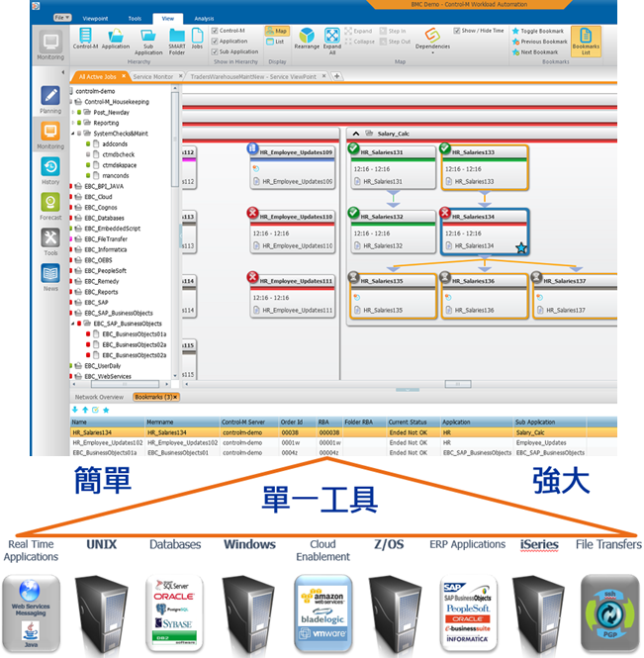Toggle Application show in hierarchy checkbox
644x658 pixels.
click(215, 42)
